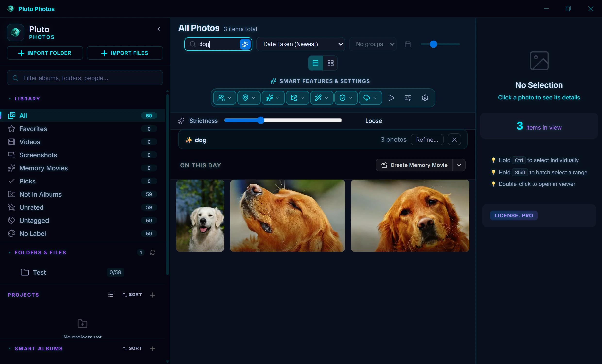The height and width of the screenshot is (364, 602).
Task: Adjust the thumbnail size slider
Action: [433, 44]
